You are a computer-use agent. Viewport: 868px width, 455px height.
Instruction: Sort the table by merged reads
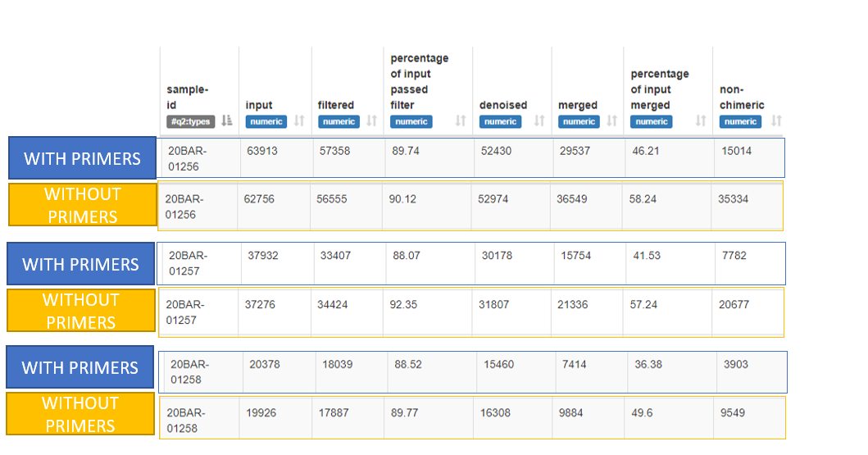coord(611,121)
